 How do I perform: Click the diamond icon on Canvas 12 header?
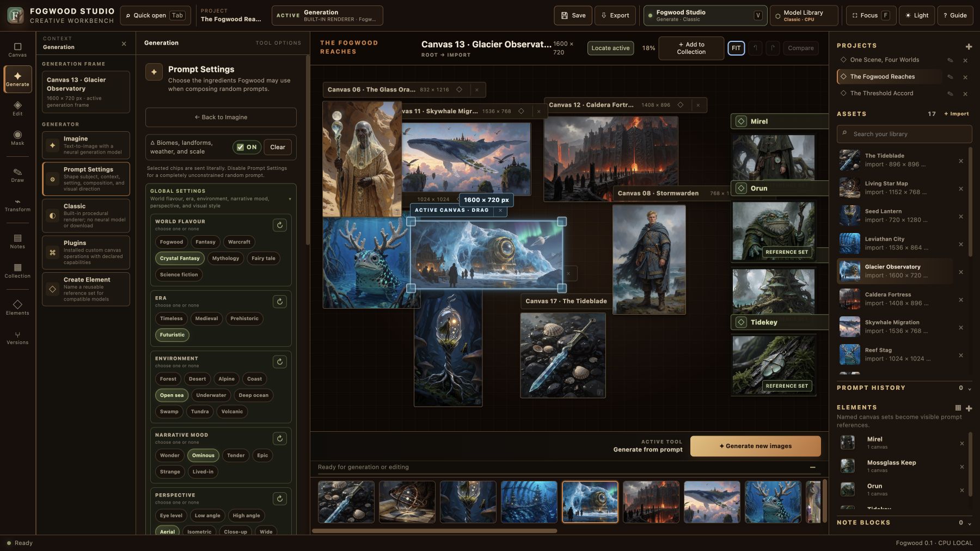point(681,105)
